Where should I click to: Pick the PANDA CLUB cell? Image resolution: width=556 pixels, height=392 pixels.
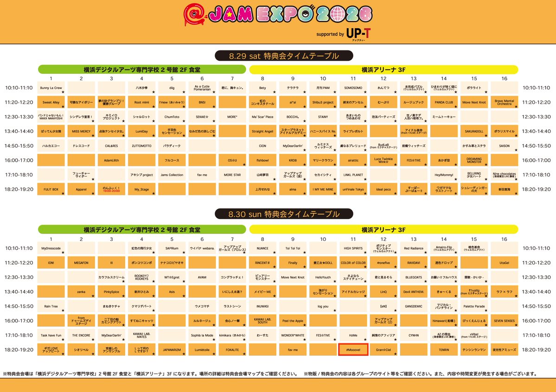pos(444,102)
